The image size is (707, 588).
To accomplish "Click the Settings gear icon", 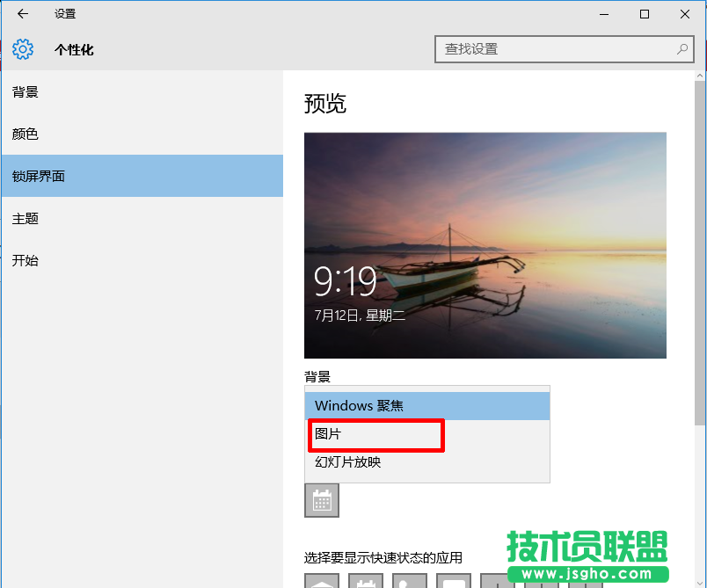I will tap(25, 49).
